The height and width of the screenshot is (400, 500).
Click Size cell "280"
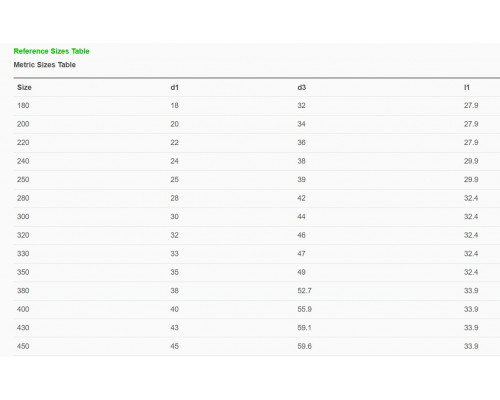pyautogui.click(x=23, y=198)
